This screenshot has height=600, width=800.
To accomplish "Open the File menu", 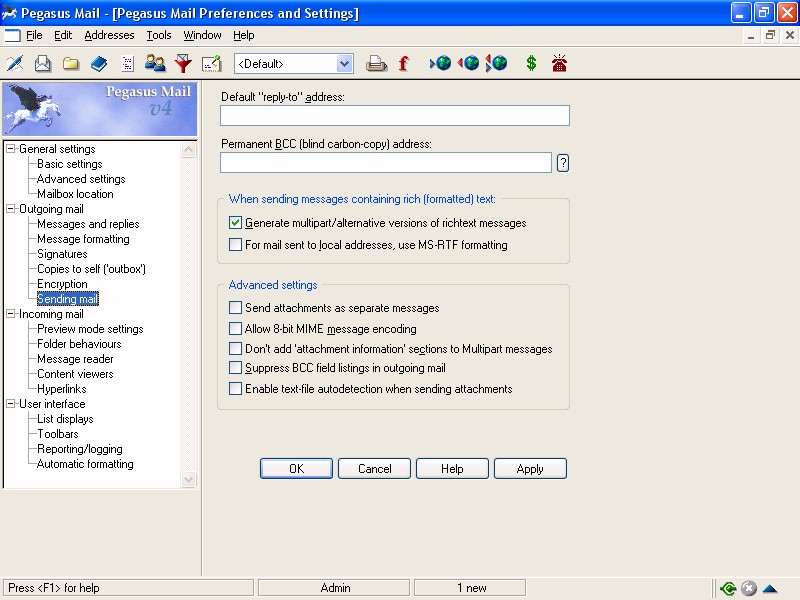I will pyautogui.click(x=34, y=35).
